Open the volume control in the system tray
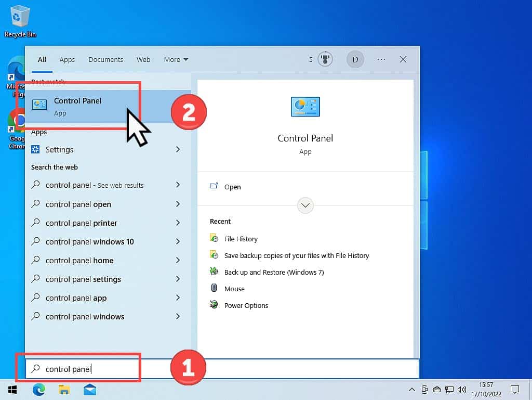This screenshot has height=400, width=532. coord(462,389)
